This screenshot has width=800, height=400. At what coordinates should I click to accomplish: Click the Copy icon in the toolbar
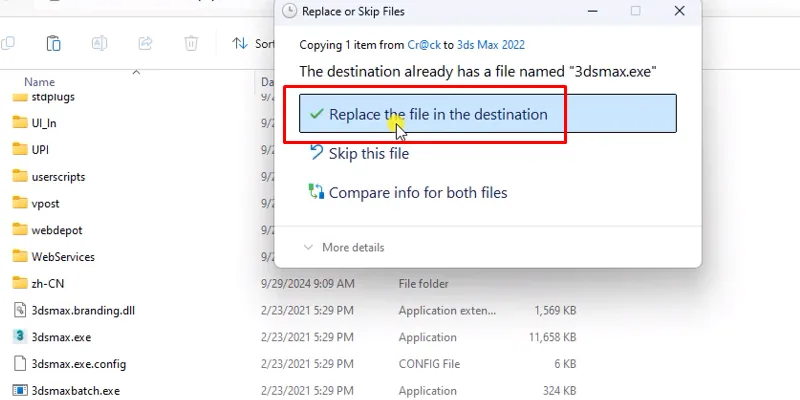9,43
